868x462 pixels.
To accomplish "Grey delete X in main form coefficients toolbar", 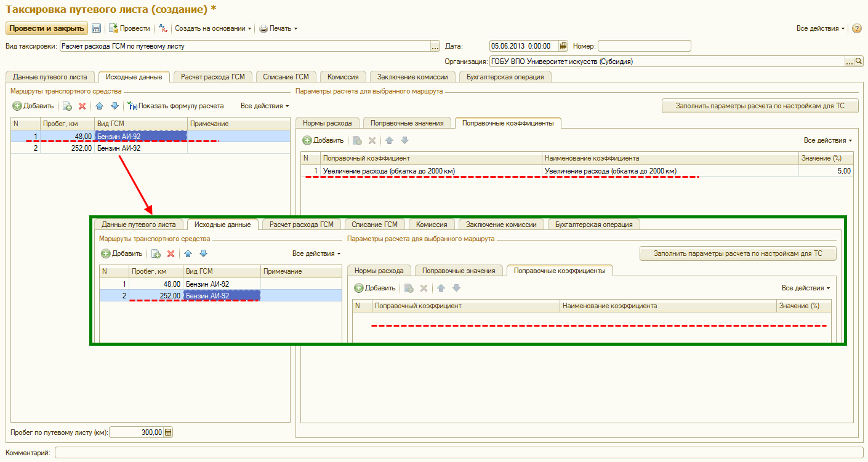I will (x=372, y=140).
